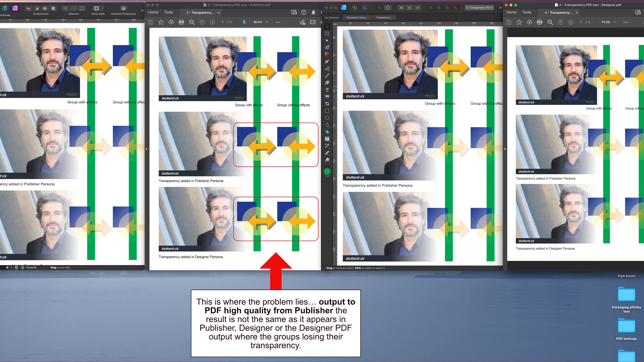
Task: Expand right pane arrow in Publisher.pdf window
Action: (x=147, y=149)
